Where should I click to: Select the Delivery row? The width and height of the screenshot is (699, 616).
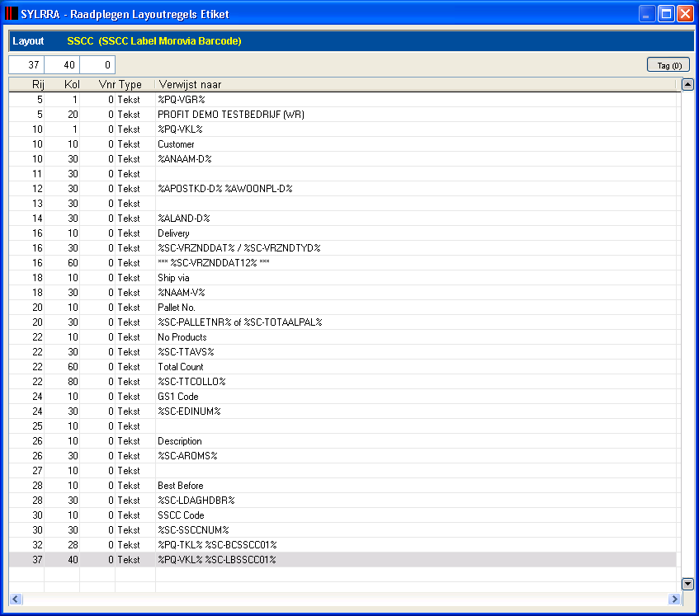tap(342, 233)
